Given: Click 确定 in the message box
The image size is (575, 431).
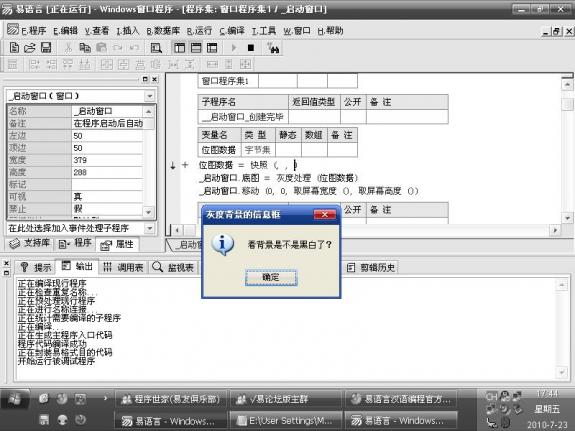Looking at the screenshot, I should pos(271,277).
